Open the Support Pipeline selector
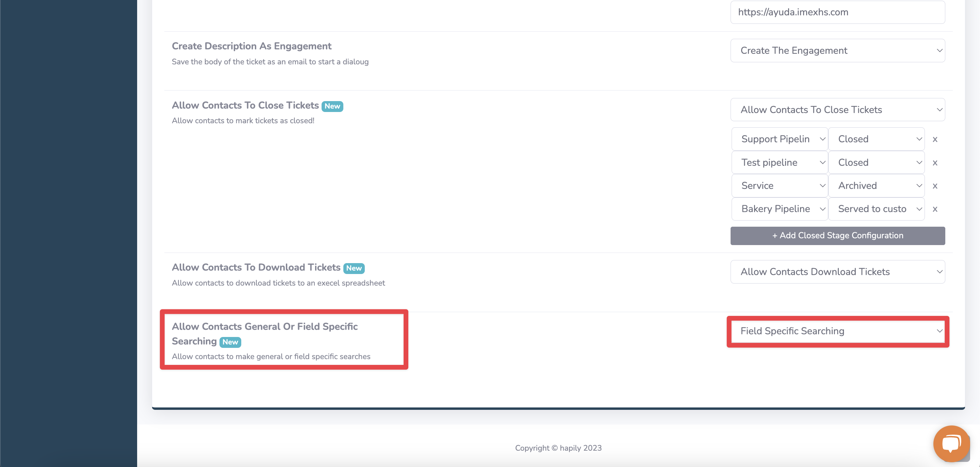This screenshot has width=980, height=467. coord(780,139)
